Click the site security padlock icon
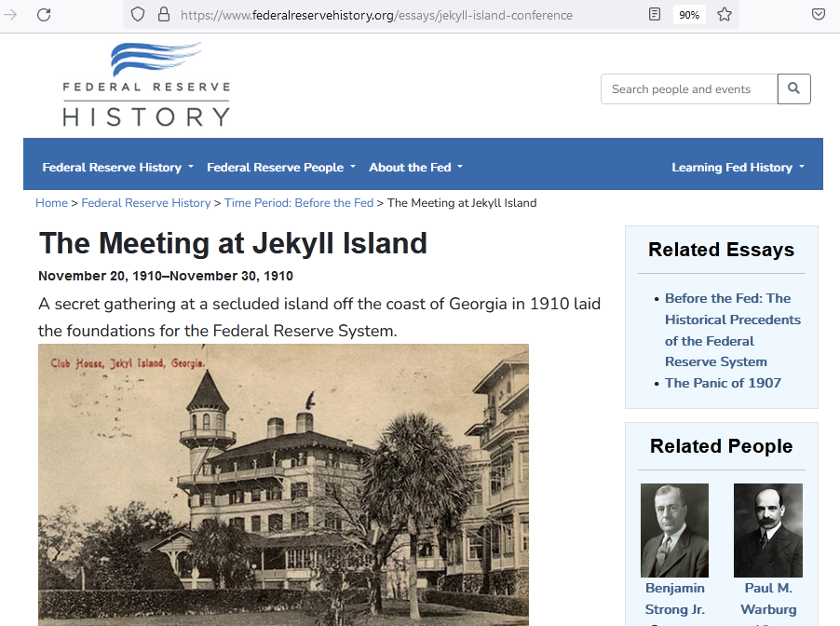The height and width of the screenshot is (626, 840). click(164, 14)
